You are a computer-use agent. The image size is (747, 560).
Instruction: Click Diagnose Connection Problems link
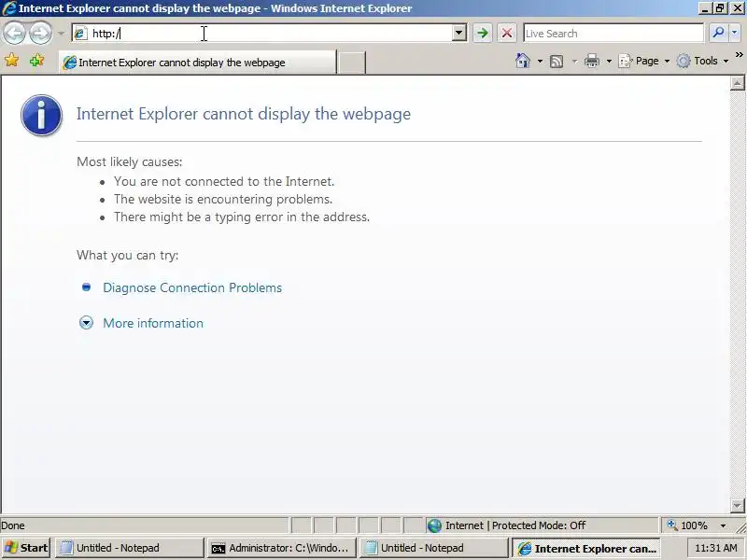click(192, 287)
